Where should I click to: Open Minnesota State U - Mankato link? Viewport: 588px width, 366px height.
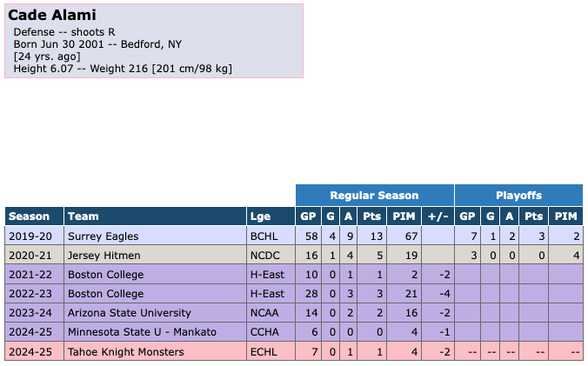click(142, 331)
